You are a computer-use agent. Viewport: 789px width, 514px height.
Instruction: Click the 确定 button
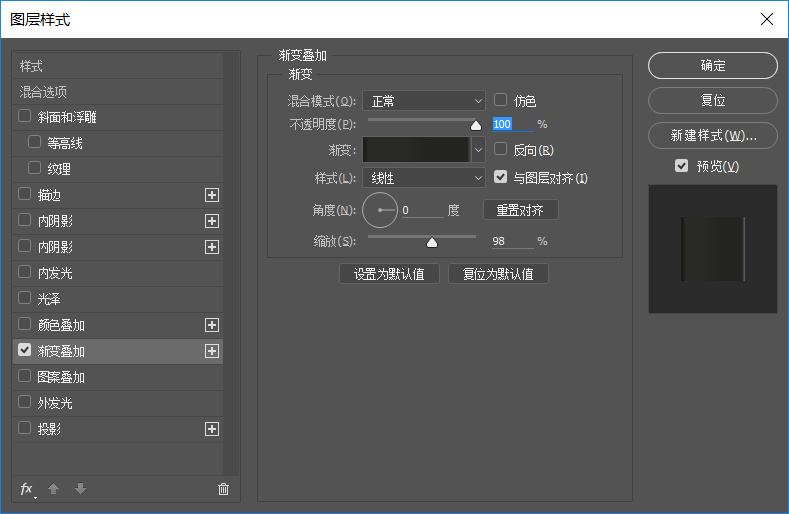click(x=712, y=66)
